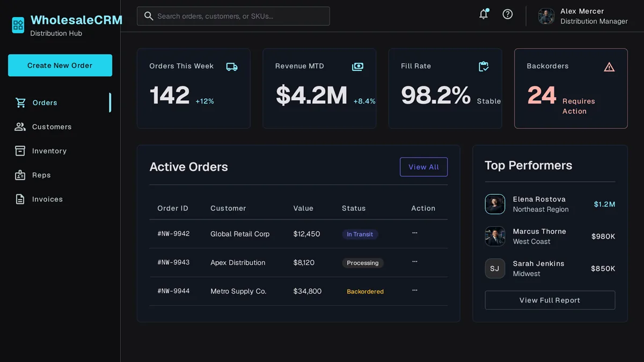644x362 pixels.
Task: Click the +8.4% revenue change
Action: 364,101
